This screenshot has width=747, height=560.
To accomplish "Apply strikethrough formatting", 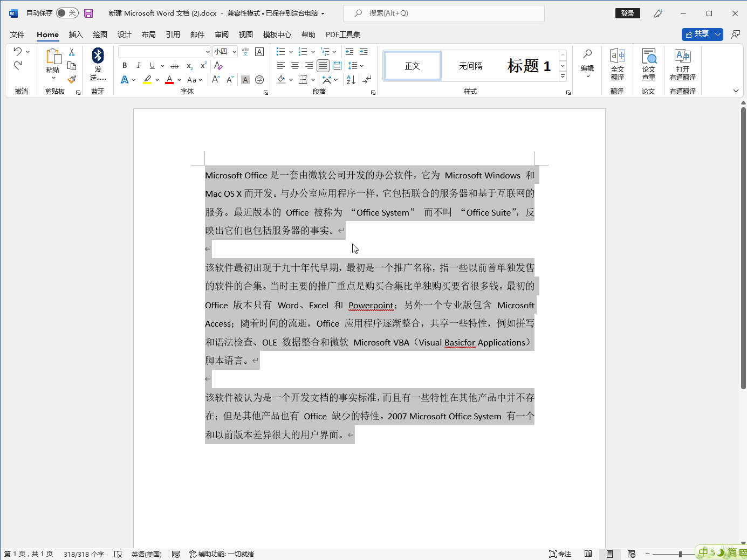I will click(x=174, y=66).
